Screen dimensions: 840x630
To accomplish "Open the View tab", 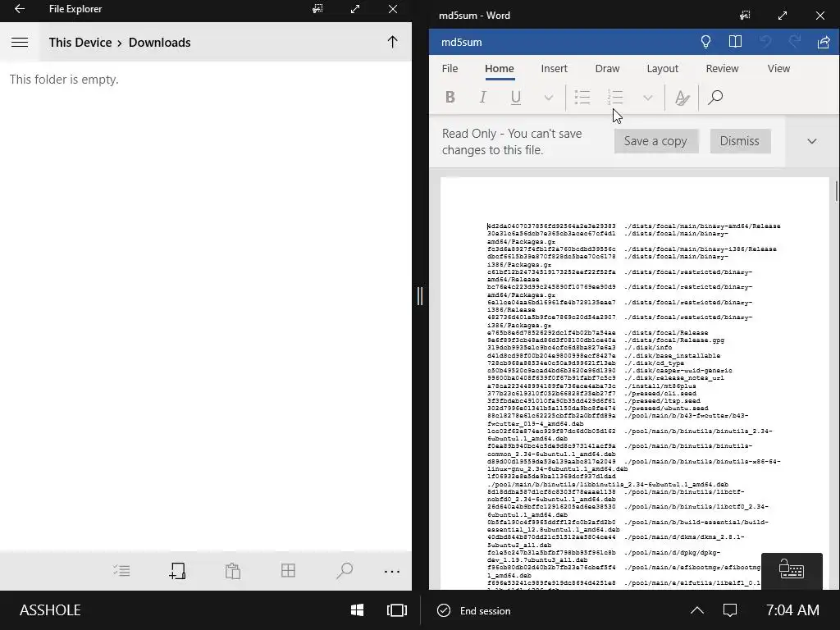I will pos(778,69).
